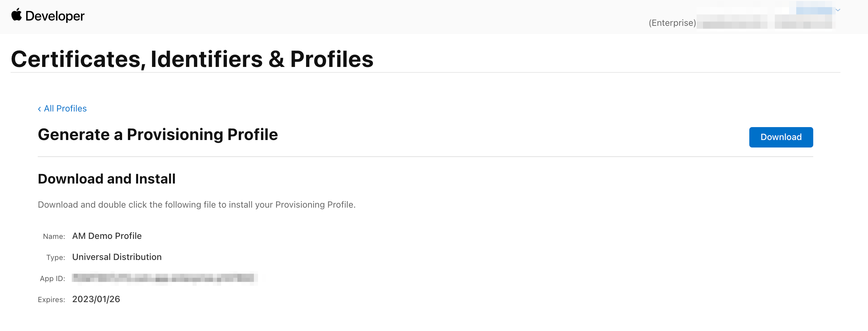Click the blurred account name in header
Screen dimensions: 868x331
814,10
